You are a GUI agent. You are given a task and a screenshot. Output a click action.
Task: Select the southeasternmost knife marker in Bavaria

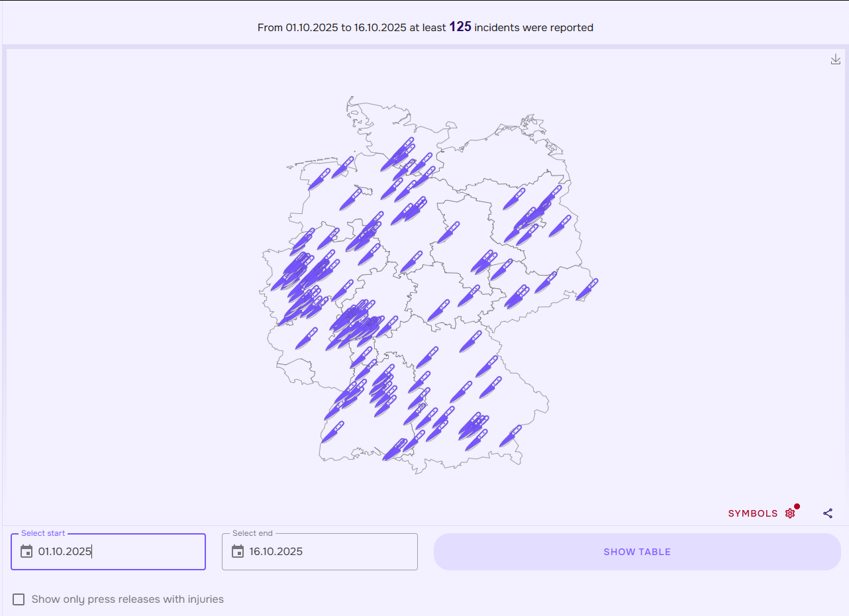tap(511, 436)
